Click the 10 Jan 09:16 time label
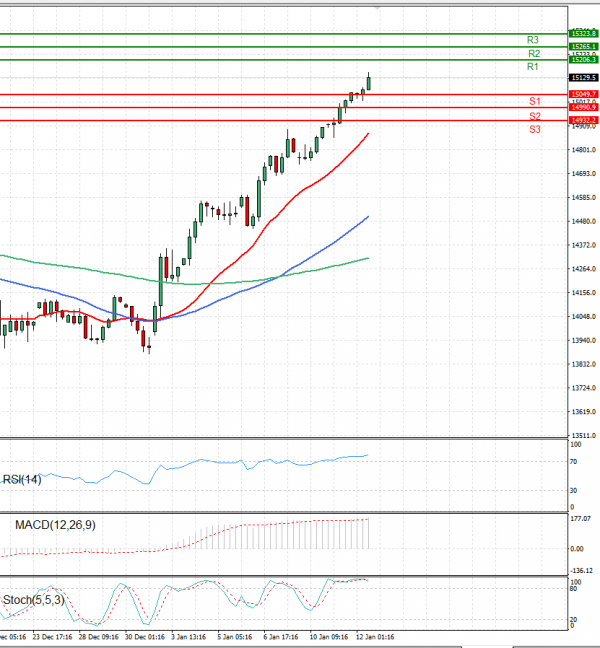The height and width of the screenshot is (648, 600). [329, 637]
